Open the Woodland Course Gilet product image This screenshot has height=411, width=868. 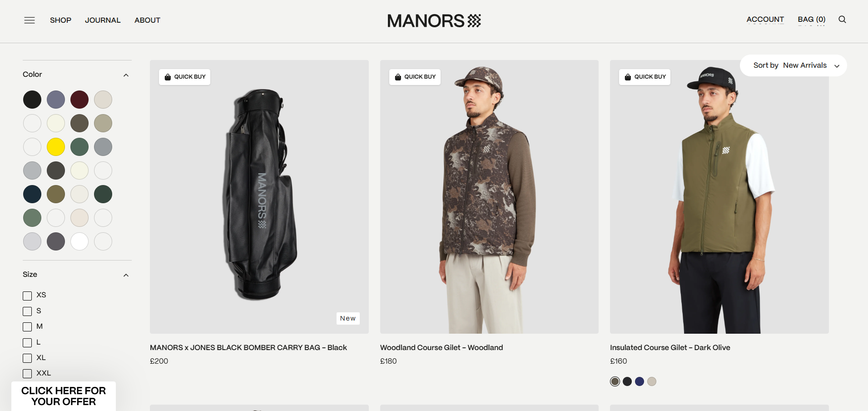click(489, 197)
